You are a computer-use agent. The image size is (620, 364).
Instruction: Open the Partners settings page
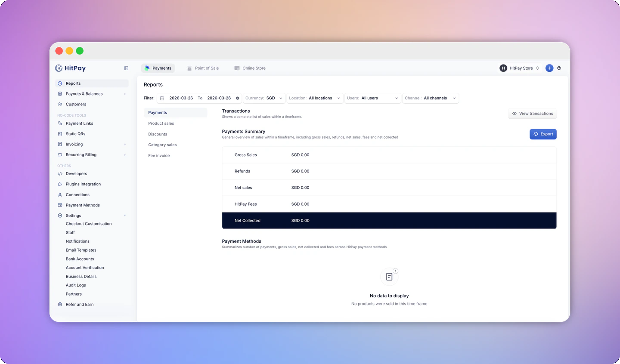(x=74, y=294)
